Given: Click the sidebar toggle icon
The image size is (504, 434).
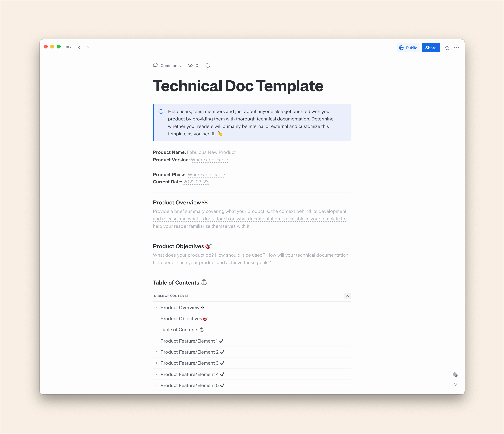Looking at the screenshot, I should click(x=69, y=48).
